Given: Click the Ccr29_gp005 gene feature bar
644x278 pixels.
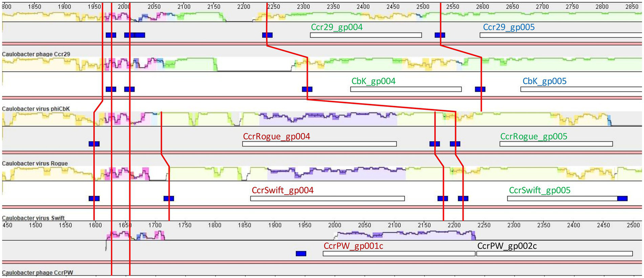Looking at the screenshot, I should pos(561,35).
